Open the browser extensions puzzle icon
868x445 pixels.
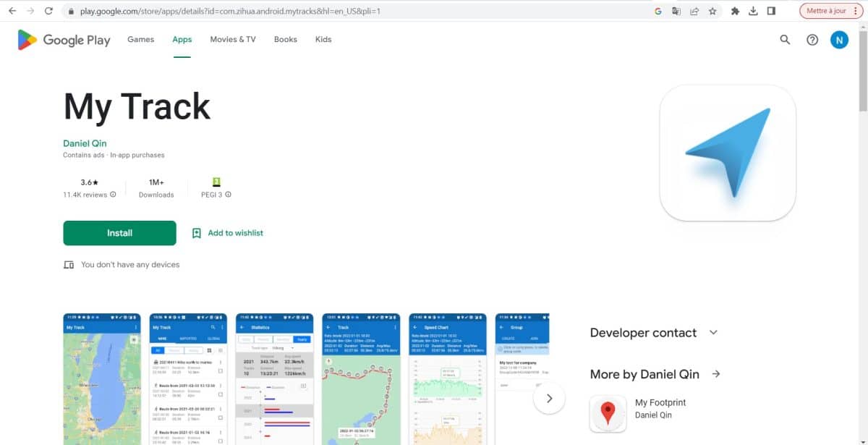pos(735,11)
